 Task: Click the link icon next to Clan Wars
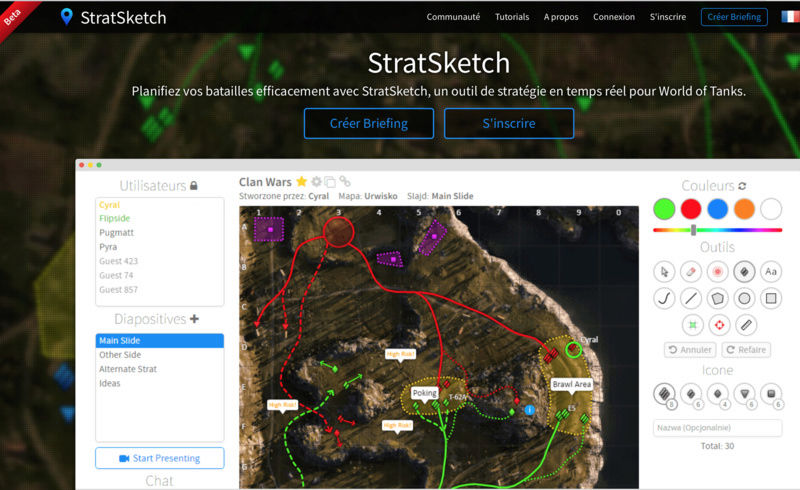(345, 181)
